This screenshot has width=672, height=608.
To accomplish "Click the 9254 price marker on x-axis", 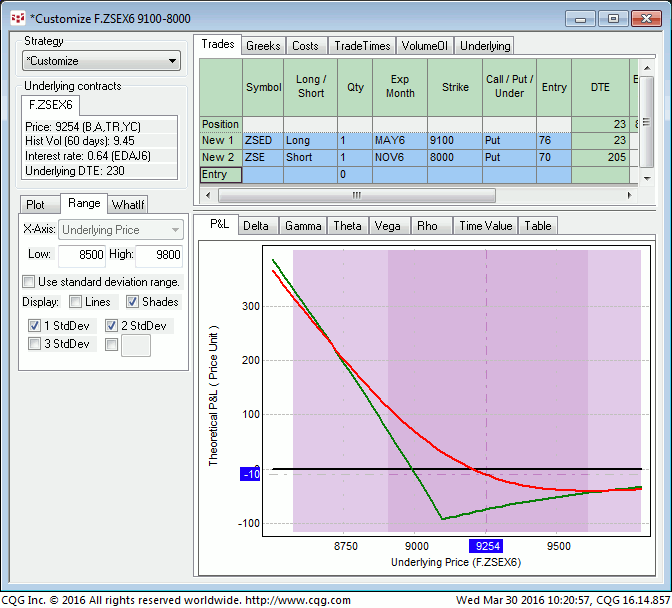I will [486, 546].
